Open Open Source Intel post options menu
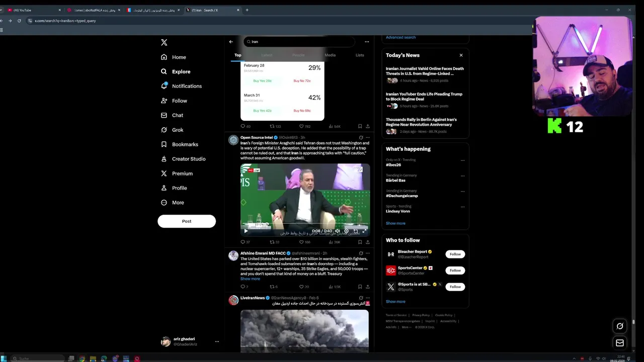Viewport: 644px width, 362px height. 368,138
